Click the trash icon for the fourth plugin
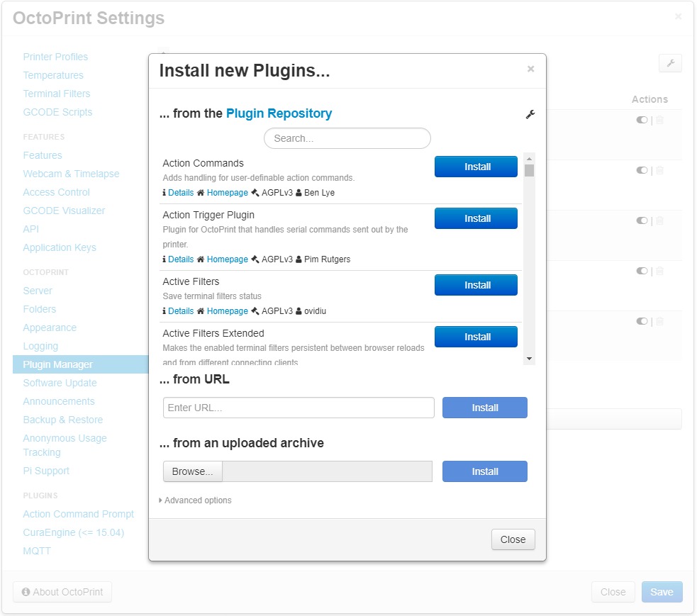This screenshot has height=616, width=697. [x=659, y=271]
